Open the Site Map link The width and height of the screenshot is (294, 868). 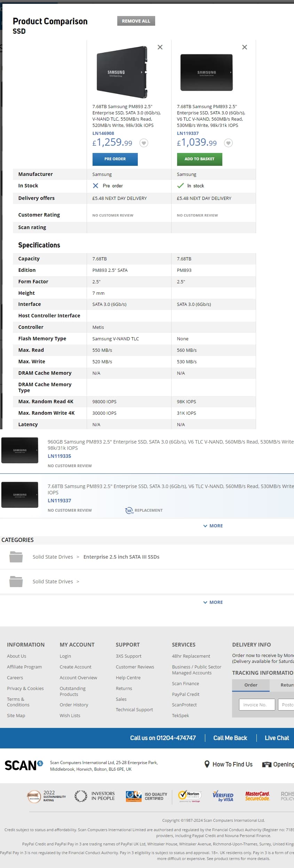click(16, 715)
